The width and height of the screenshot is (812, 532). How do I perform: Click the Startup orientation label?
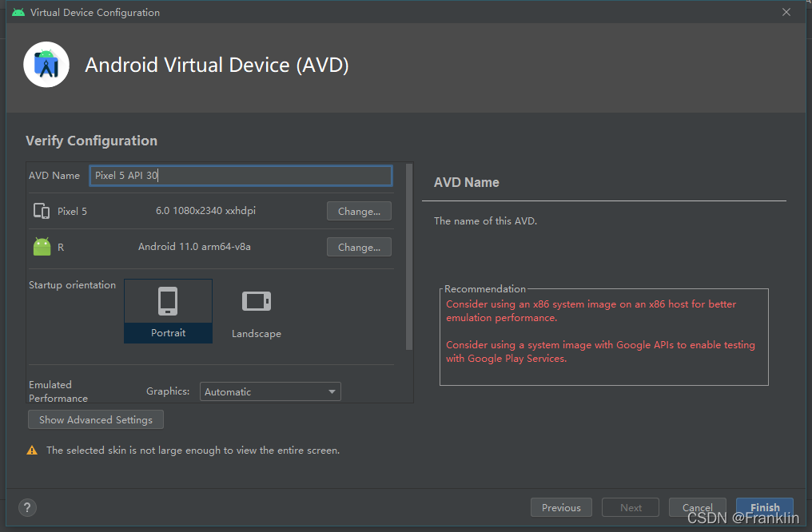point(72,285)
